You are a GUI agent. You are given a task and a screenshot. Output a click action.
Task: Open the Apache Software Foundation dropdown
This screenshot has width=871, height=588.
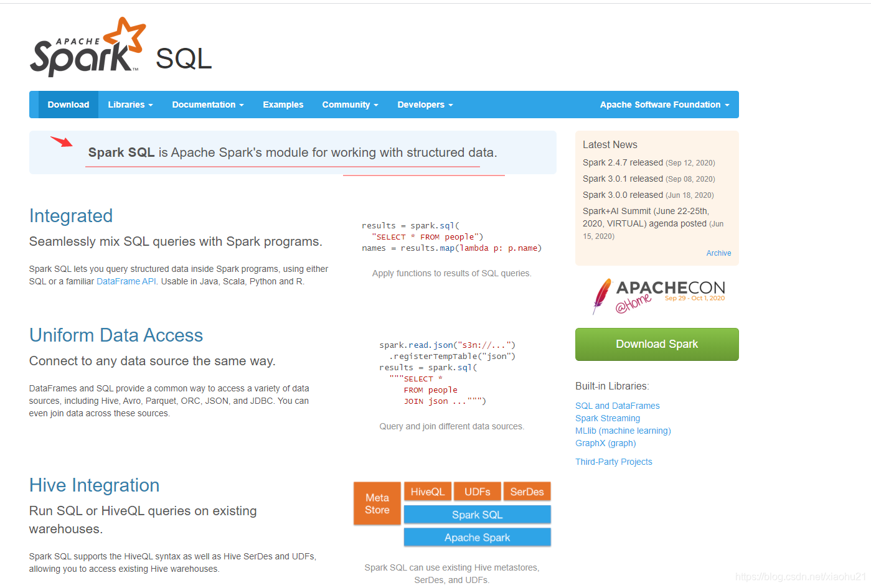tap(664, 105)
